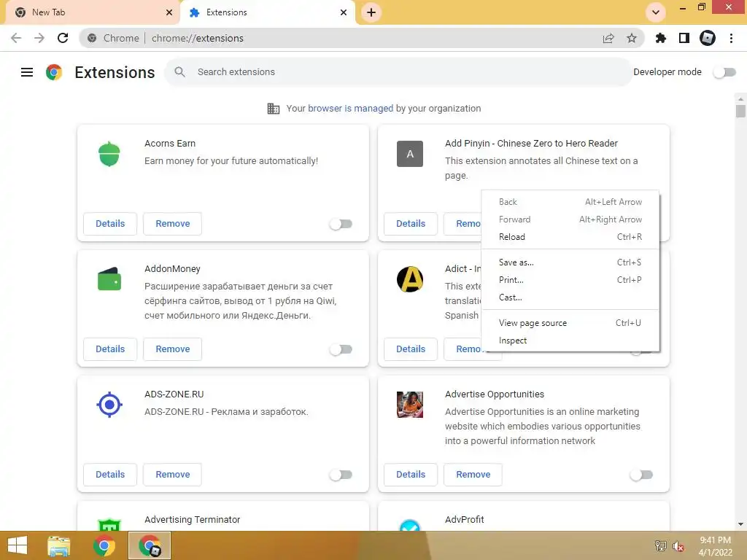
Task: Open Details for Adict extension
Action: tap(411, 349)
